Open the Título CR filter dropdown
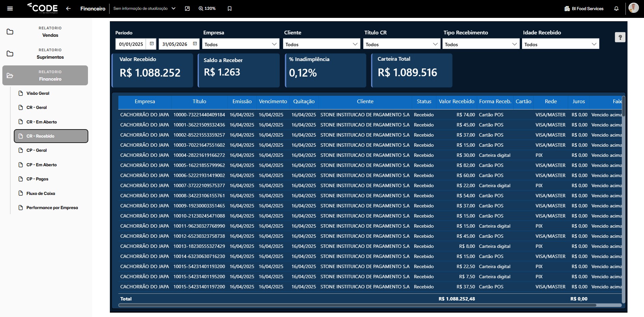 pyautogui.click(x=402, y=44)
